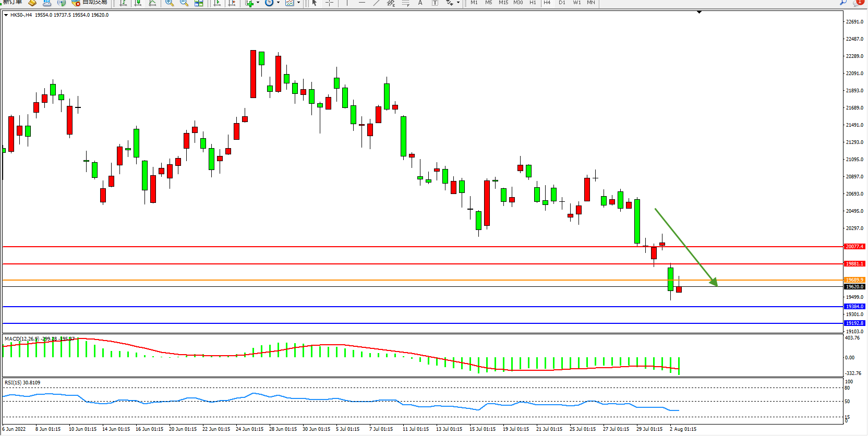
Task: Toggle the chart auto scroll icon
Action: (x=217, y=3)
